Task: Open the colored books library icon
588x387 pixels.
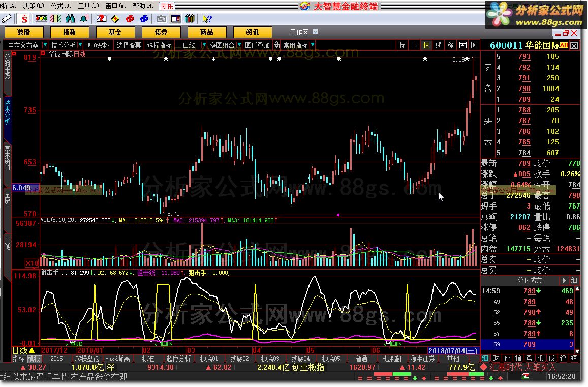Action: click(x=190, y=18)
